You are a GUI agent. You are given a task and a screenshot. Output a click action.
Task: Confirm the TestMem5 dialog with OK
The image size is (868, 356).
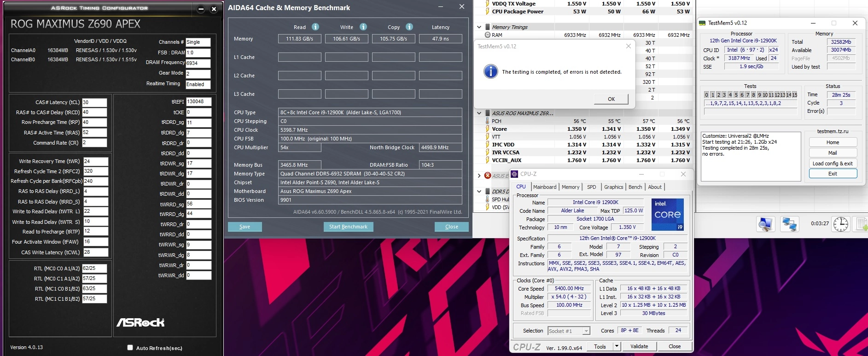612,99
